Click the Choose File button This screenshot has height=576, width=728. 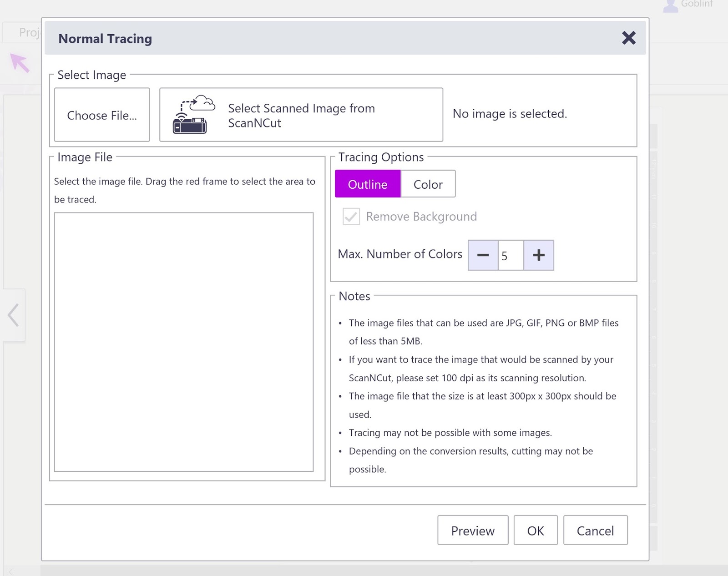[x=101, y=115]
